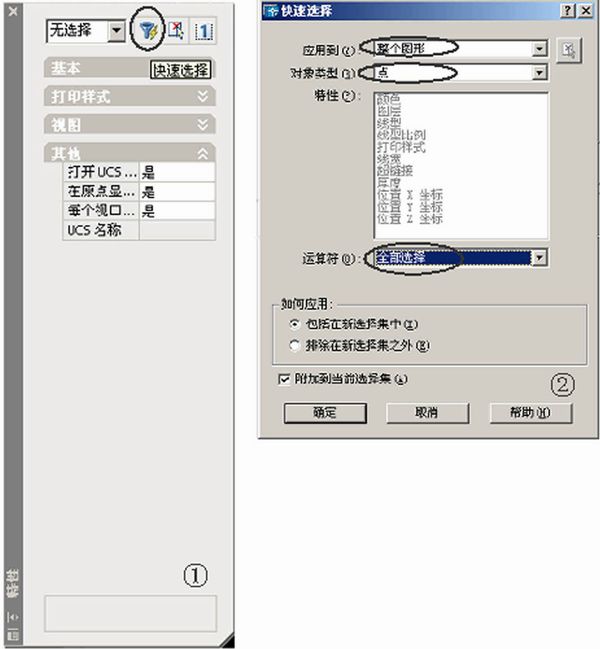
Task: Click the auto-hide icon on palette title bar
Action: [x=13, y=617]
